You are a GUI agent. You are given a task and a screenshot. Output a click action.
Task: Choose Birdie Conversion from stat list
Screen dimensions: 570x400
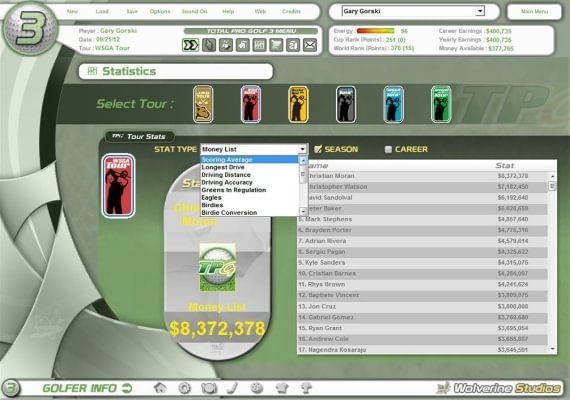click(249, 213)
